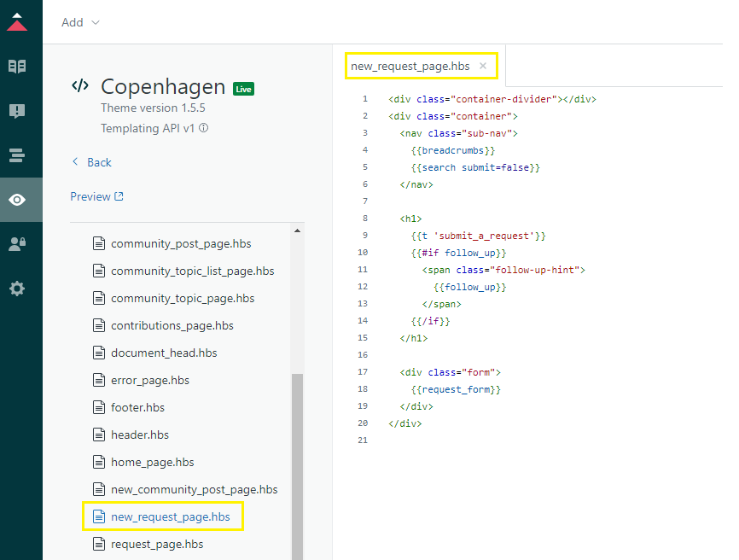Click the Templating API info icon
The height and width of the screenshot is (560, 739).
pyautogui.click(x=204, y=129)
